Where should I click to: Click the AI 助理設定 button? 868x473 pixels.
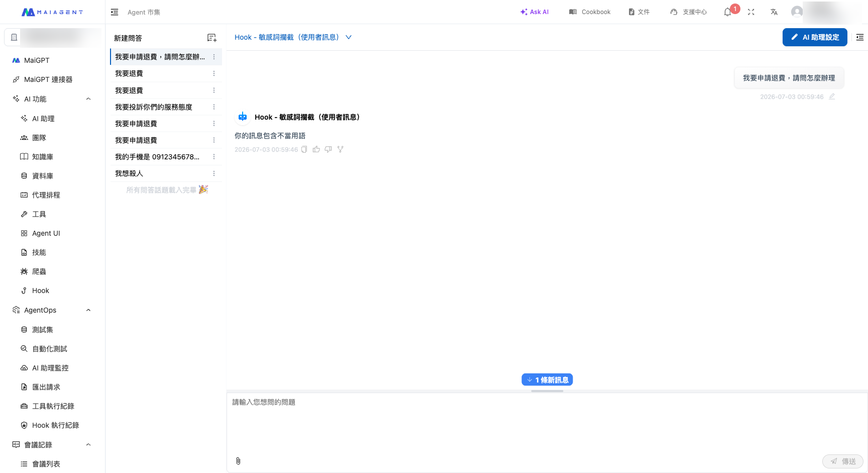pos(815,37)
